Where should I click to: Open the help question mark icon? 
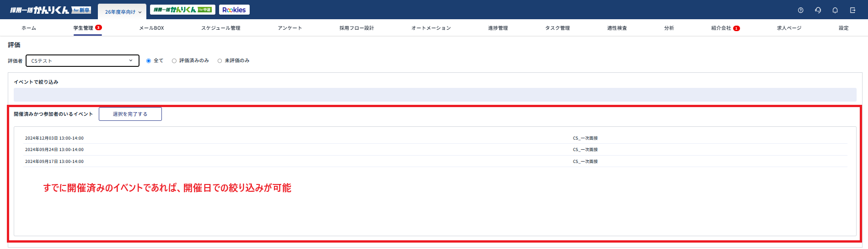pos(800,10)
